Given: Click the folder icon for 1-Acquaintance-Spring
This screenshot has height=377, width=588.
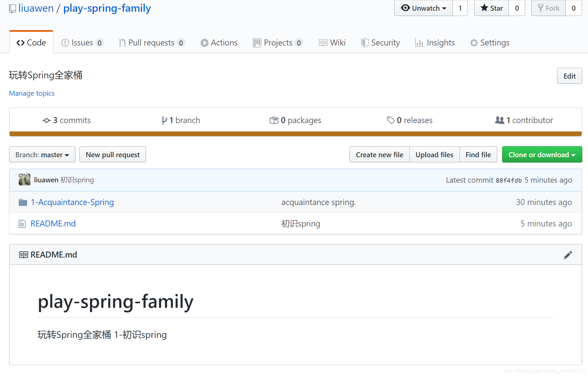Looking at the screenshot, I should coord(23,202).
